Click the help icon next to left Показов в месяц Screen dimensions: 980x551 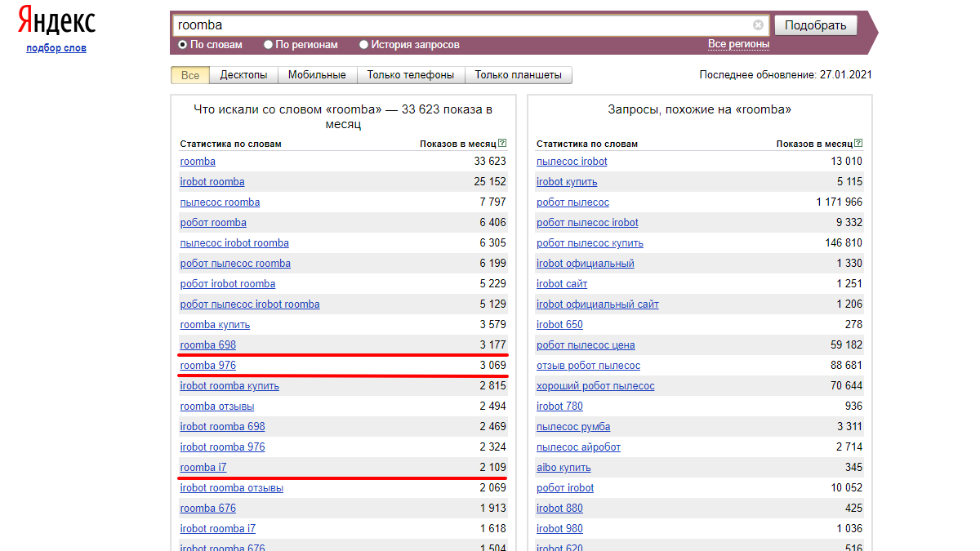pyautogui.click(x=502, y=144)
